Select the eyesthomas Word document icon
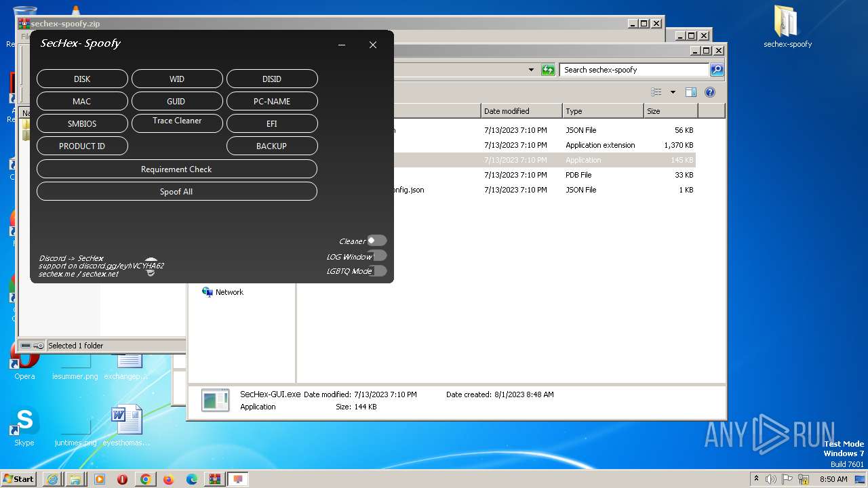 pos(126,426)
